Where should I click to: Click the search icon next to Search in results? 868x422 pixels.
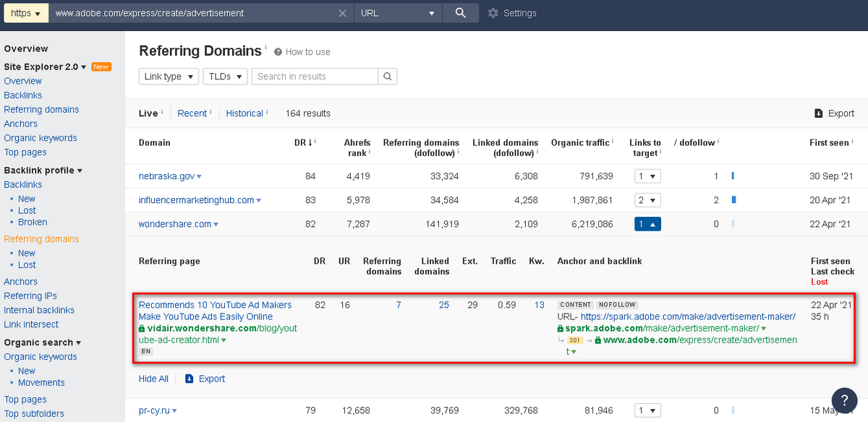point(388,77)
